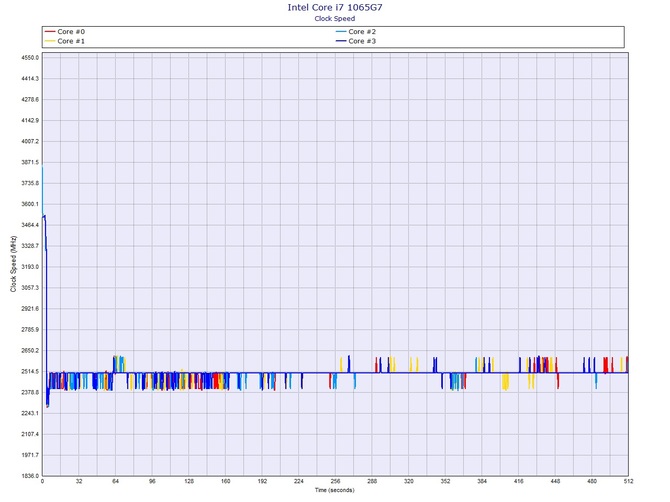The width and height of the screenshot is (670, 502).
Task: Click the chart title Intel Core i7 1065G7
Action: click(335, 7)
